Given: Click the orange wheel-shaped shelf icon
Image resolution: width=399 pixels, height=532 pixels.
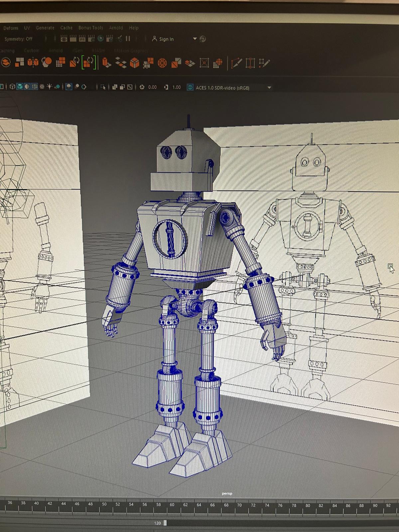Looking at the screenshot, I should click(162, 63).
